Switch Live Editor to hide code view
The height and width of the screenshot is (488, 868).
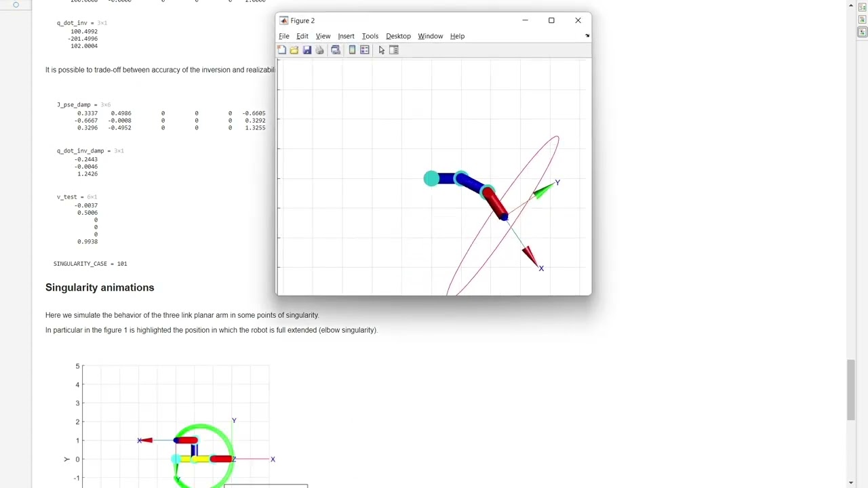[x=863, y=32]
